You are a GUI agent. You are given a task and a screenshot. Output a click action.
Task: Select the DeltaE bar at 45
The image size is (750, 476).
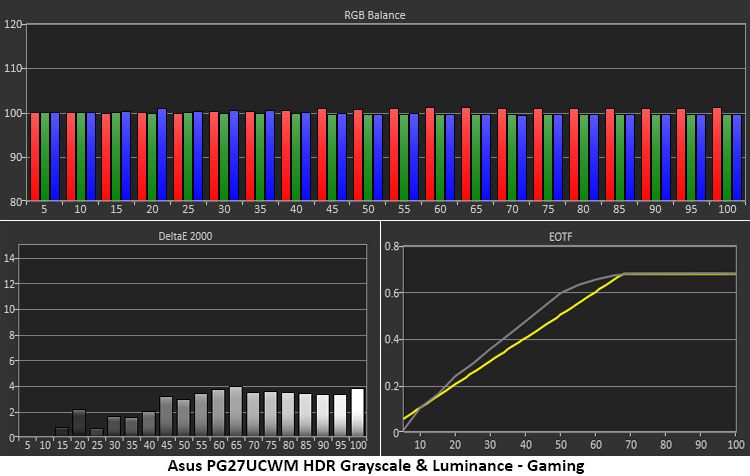166,416
